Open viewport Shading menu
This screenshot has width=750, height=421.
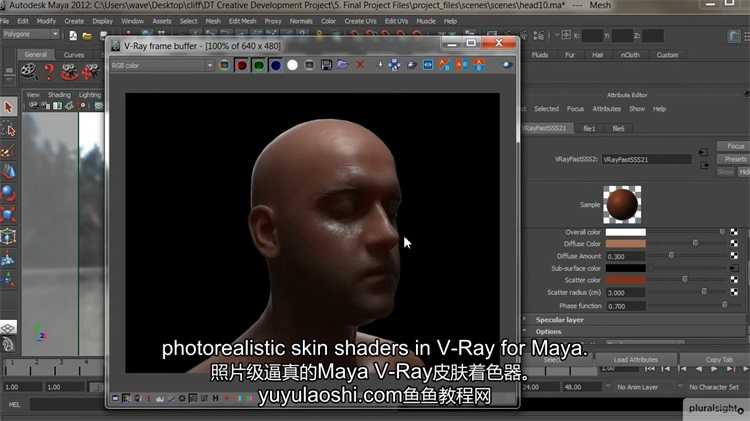pos(59,95)
